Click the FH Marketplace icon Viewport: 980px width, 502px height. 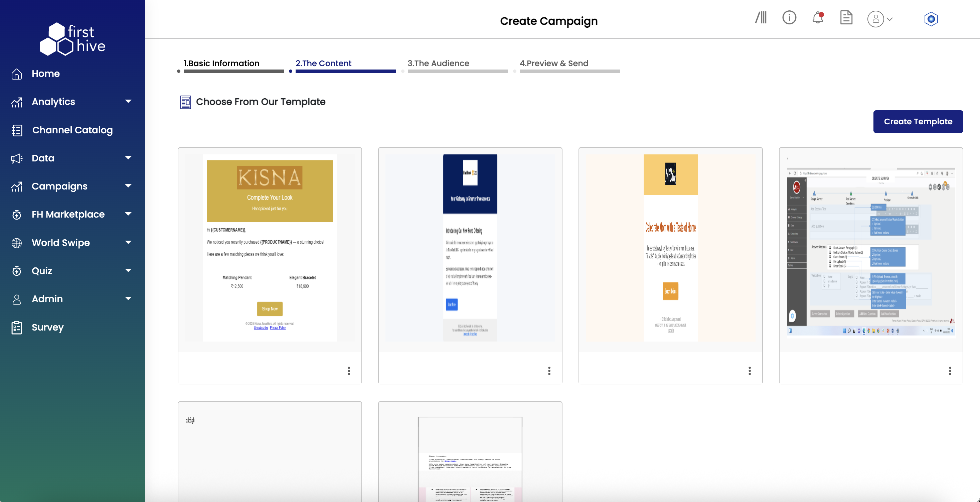pyautogui.click(x=17, y=215)
